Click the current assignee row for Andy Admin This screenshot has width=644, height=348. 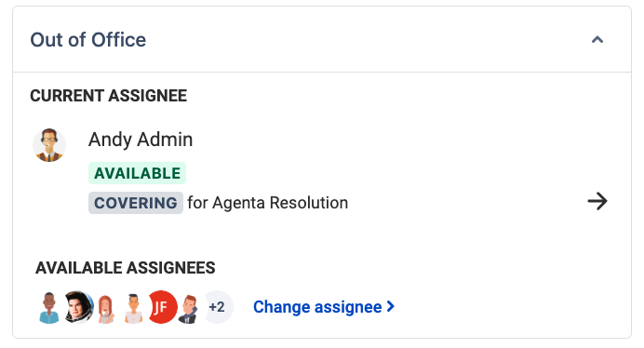[x=322, y=172]
